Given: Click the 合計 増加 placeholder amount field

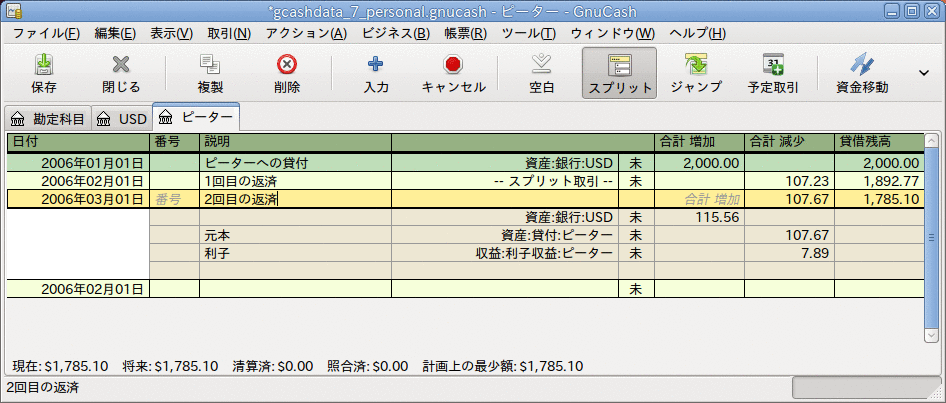Looking at the screenshot, I should [699, 199].
